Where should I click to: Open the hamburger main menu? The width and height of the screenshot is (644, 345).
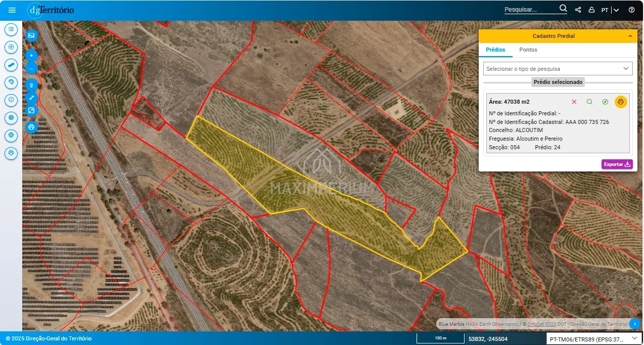coord(12,10)
